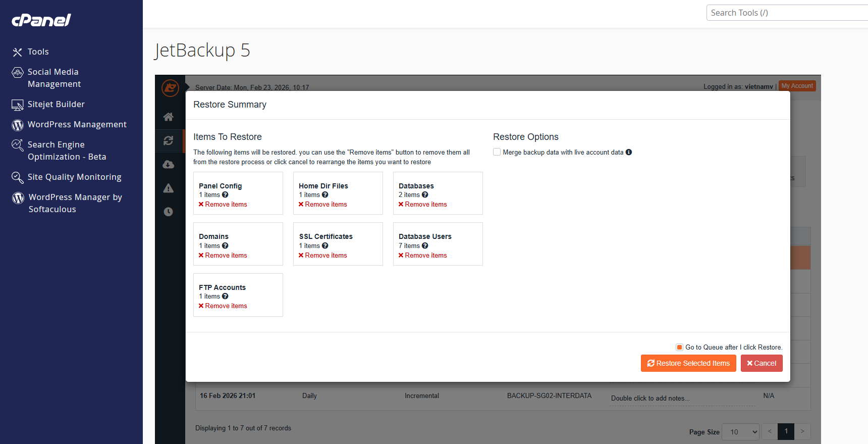Image resolution: width=868 pixels, height=444 pixels.
Task: Show Domains items help icon
Action: [225, 245]
